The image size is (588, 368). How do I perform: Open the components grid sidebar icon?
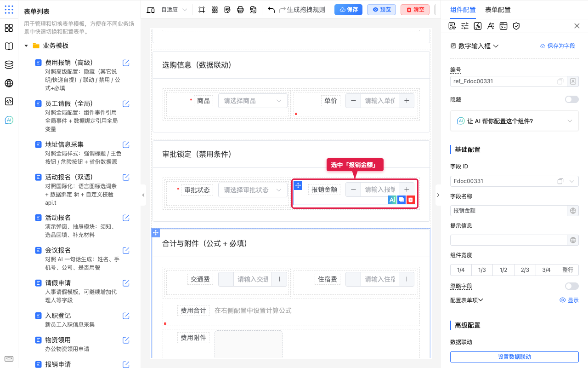pyautogui.click(x=9, y=28)
